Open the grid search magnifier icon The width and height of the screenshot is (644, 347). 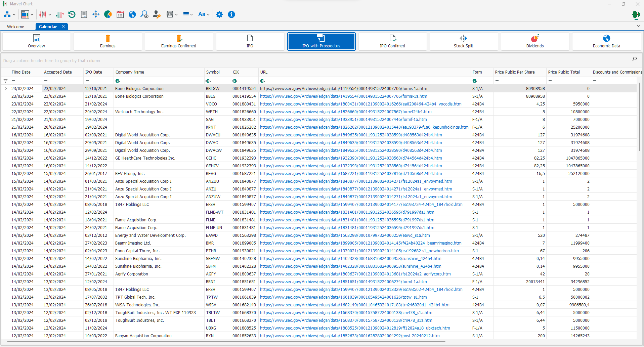coord(635,59)
